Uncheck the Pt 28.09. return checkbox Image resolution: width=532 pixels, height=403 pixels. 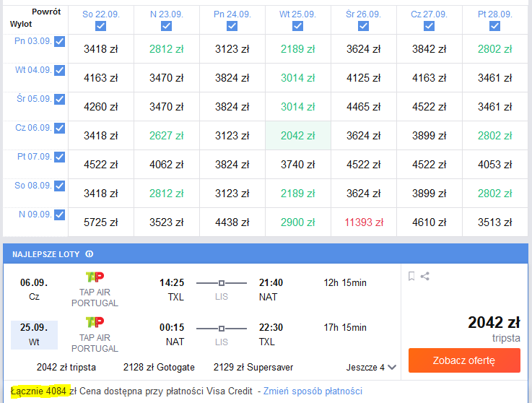(x=494, y=26)
